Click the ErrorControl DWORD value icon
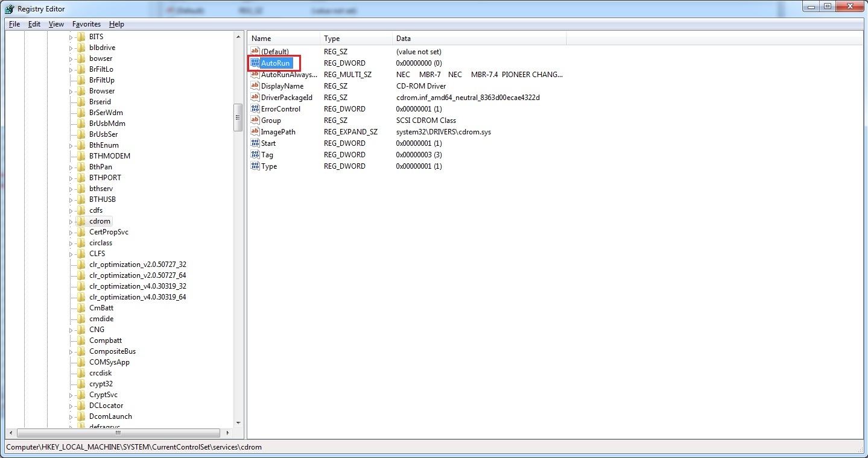 255,108
